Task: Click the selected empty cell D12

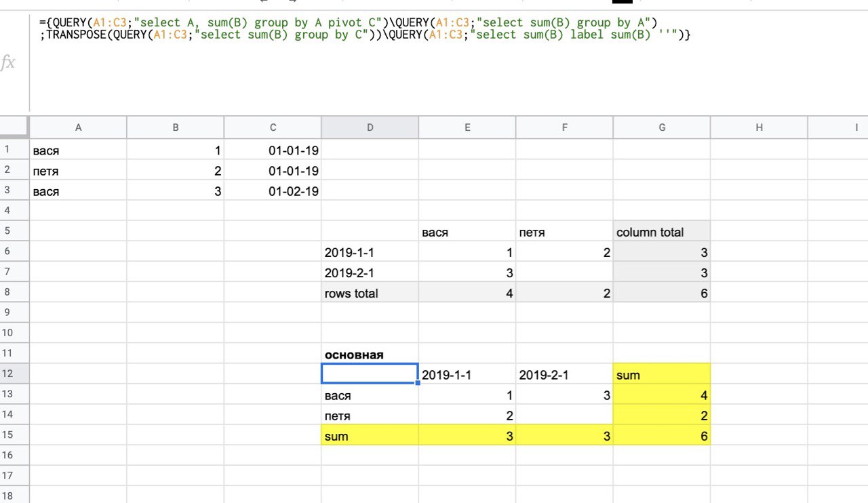Action: 370,374
